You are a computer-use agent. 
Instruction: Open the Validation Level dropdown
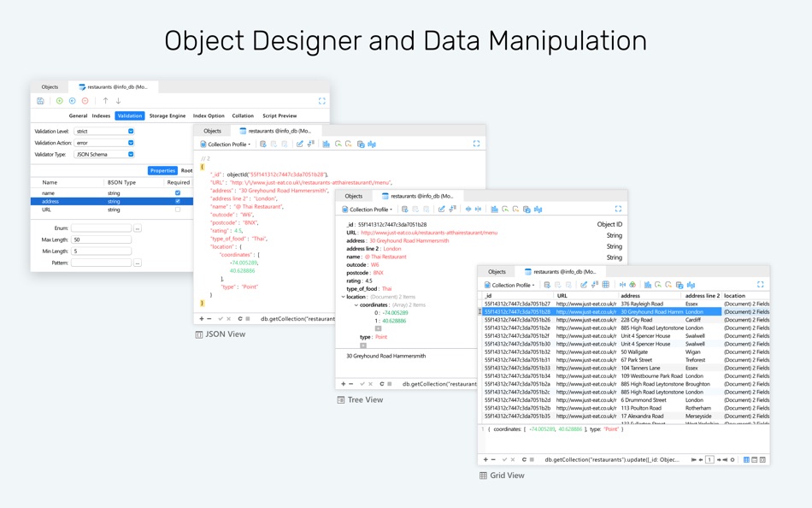point(104,131)
